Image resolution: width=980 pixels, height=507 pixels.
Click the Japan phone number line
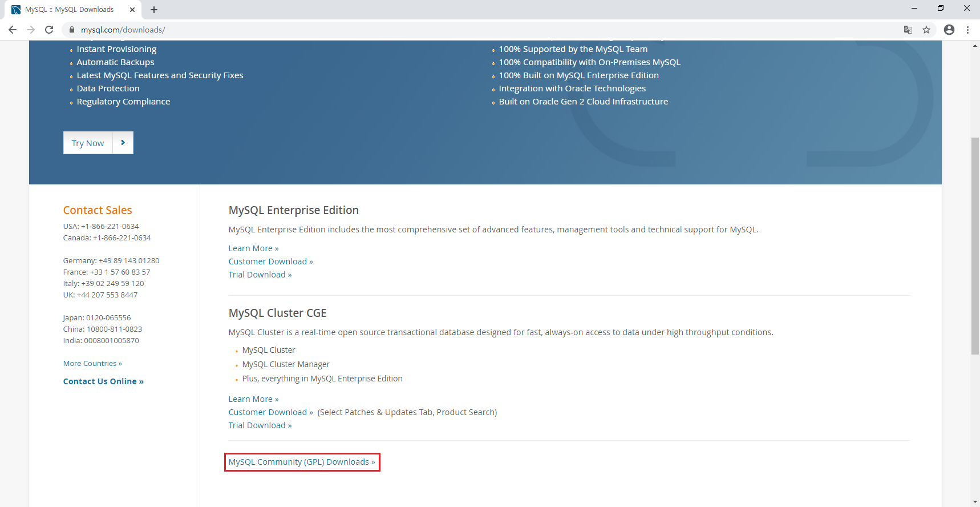(97, 318)
